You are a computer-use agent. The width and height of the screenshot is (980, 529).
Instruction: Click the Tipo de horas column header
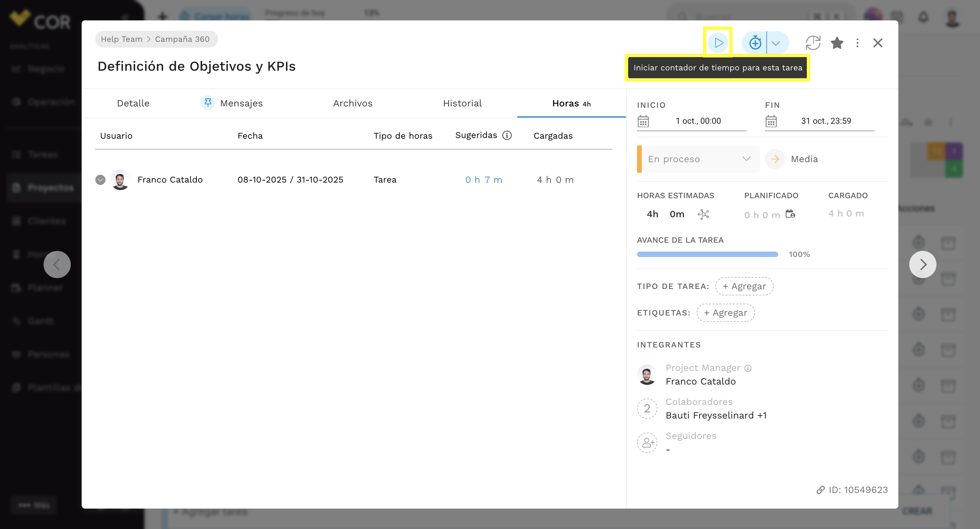pyautogui.click(x=403, y=136)
